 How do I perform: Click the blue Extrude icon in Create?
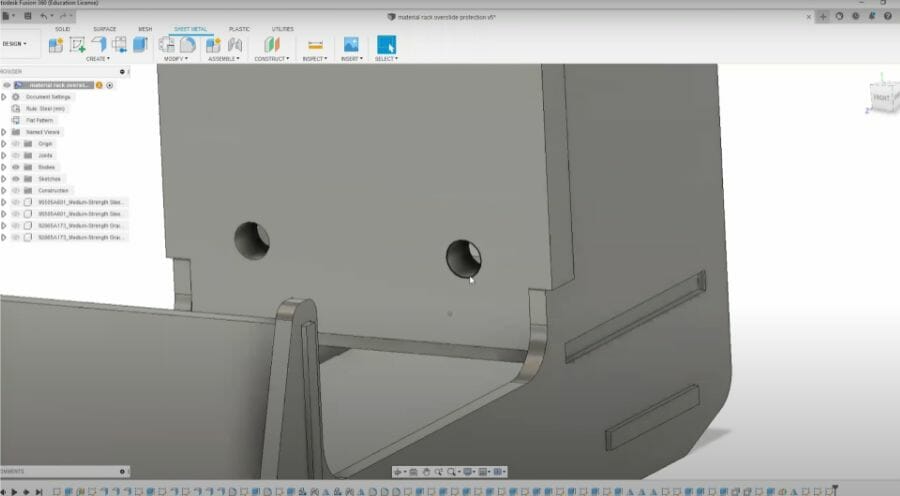140,45
